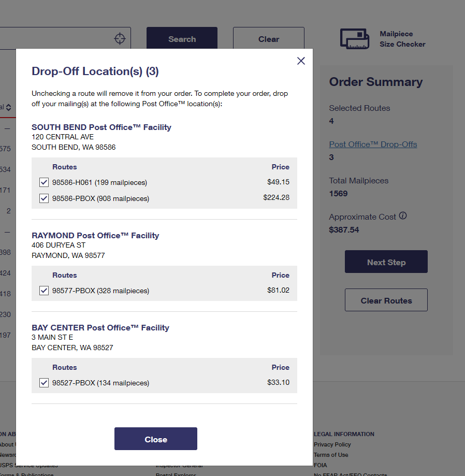Uncheck route 98586-H061 checkbox
The width and height of the screenshot is (465, 476).
coord(44,182)
